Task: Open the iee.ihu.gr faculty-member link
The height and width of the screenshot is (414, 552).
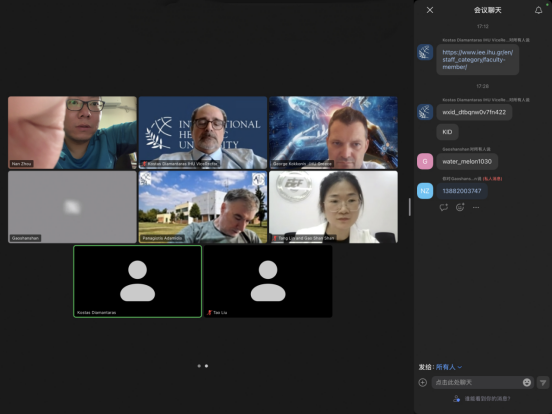Action: click(478, 59)
